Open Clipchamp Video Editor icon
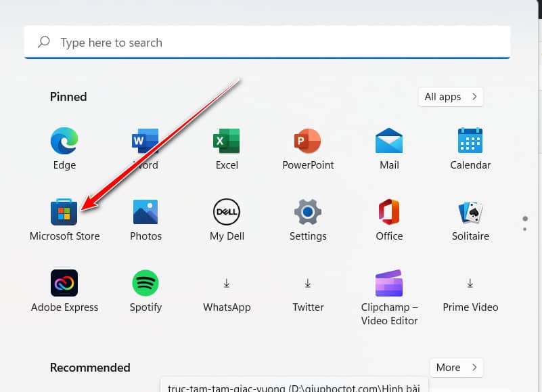 pos(389,283)
